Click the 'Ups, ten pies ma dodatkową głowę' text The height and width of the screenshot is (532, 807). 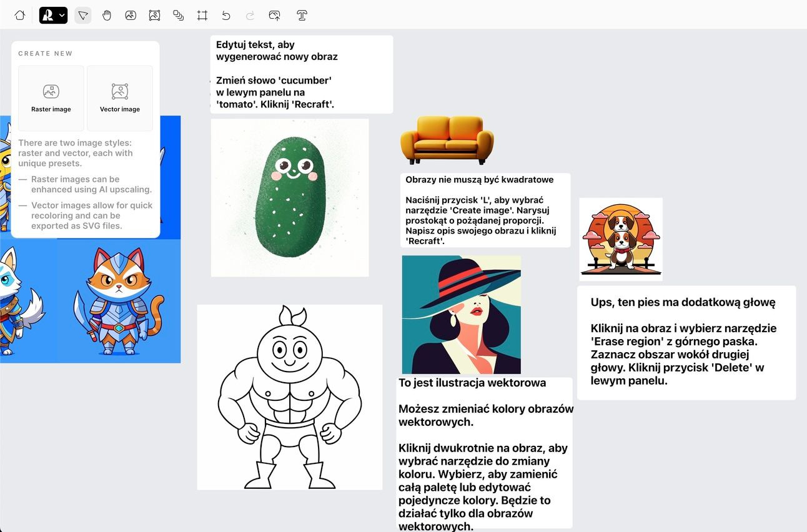tap(683, 302)
